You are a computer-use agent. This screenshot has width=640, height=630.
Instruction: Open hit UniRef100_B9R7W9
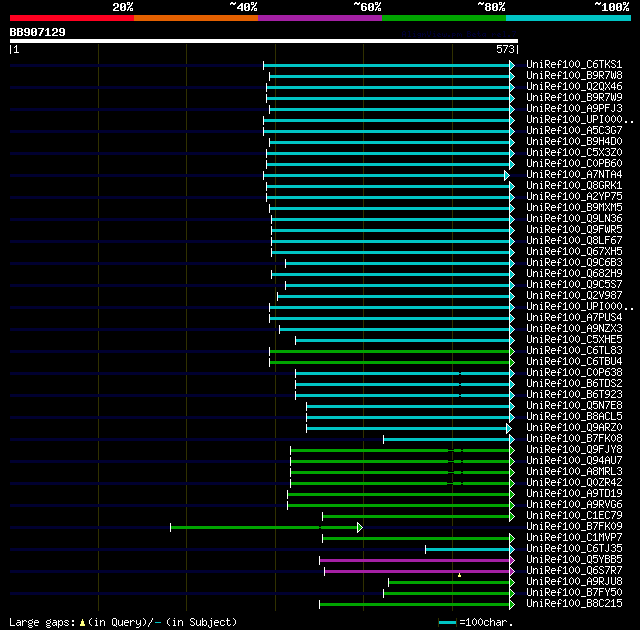coord(574,98)
